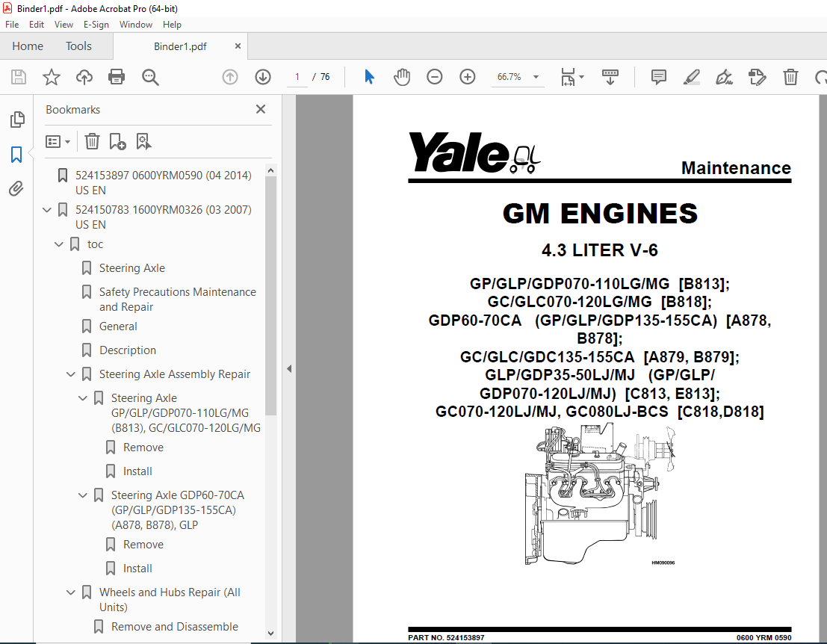Zoom in with plus icon
The width and height of the screenshot is (827, 644).
468,77
